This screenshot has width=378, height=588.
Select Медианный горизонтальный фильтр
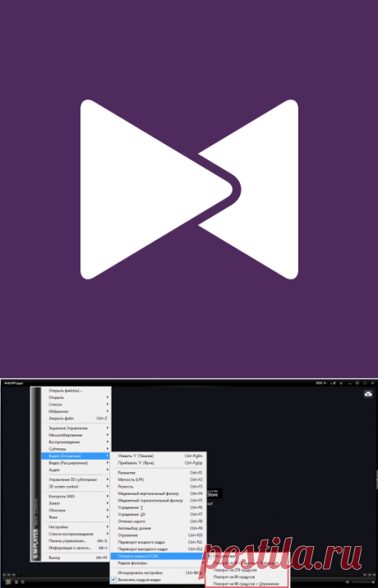click(158, 500)
